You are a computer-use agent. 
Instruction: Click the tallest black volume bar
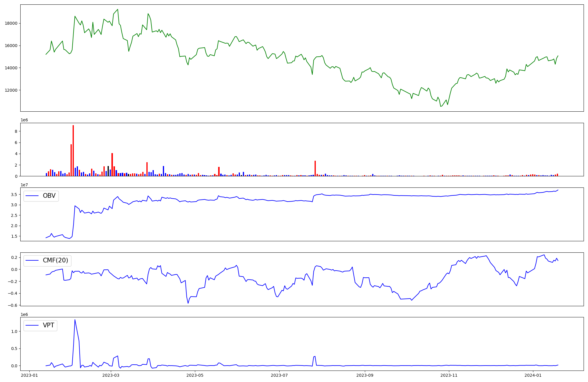(108, 171)
